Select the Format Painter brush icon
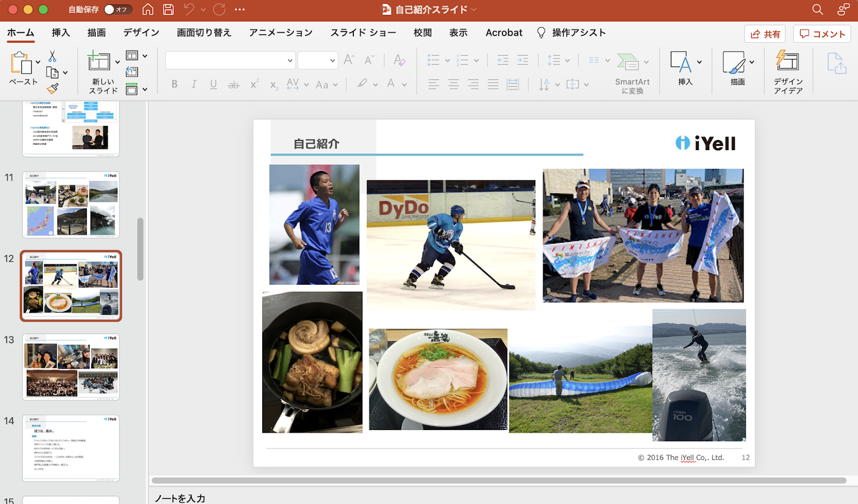Image resolution: width=858 pixels, height=504 pixels. pyautogui.click(x=52, y=89)
